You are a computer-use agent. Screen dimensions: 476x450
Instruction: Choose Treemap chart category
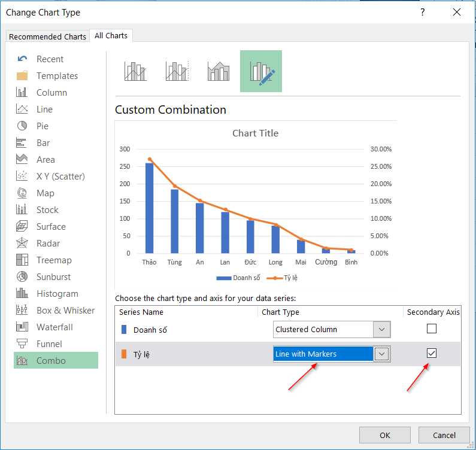56,260
